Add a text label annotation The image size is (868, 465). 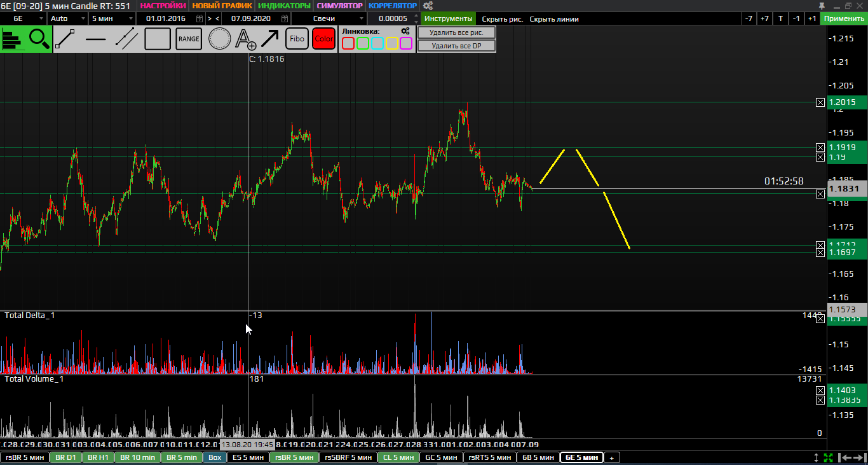coord(245,39)
